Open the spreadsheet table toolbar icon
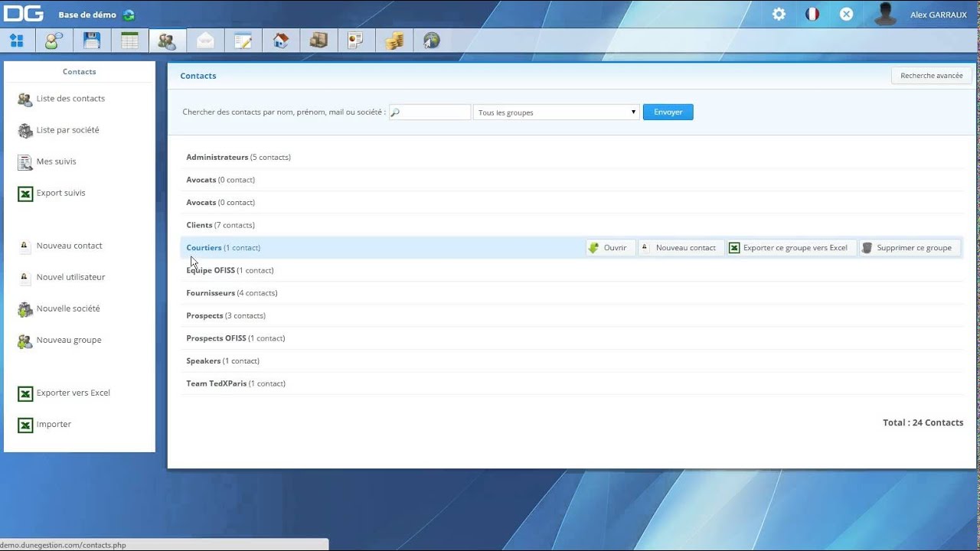This screenshot has width=980, height=551. tap(129, 41)
